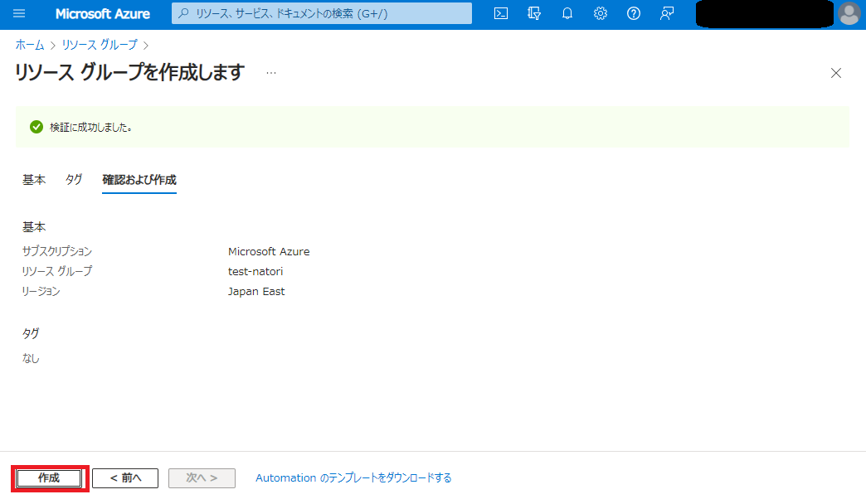Open the directories and subscriptions filter
Screen dimensions: 866x504
click(x=534, y=13)
